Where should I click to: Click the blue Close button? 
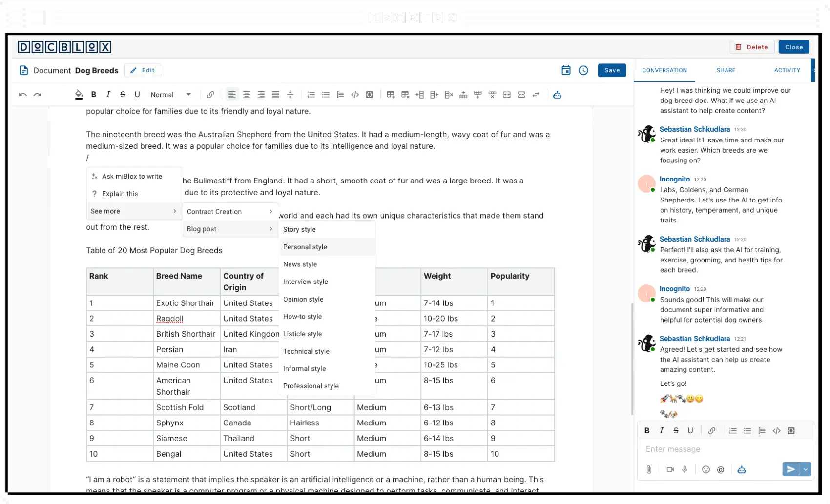coord(794,47)
